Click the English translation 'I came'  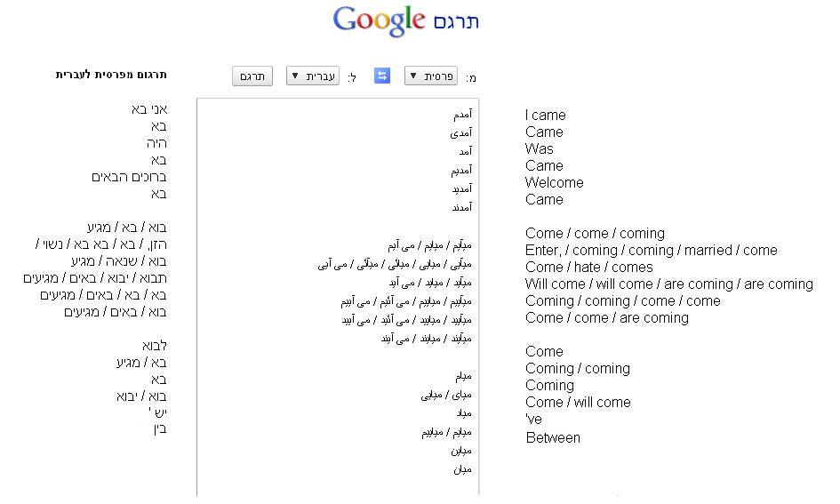click(545, 115)
